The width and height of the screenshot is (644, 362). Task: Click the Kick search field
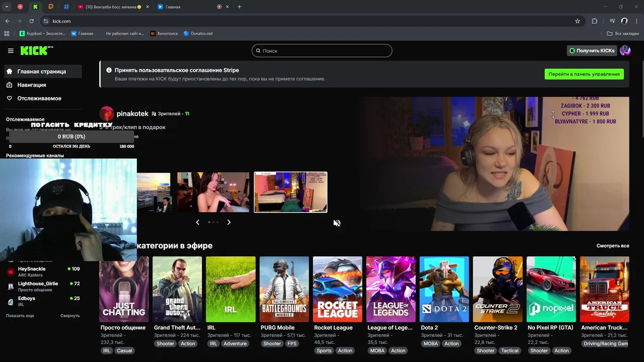pos(322,51)
